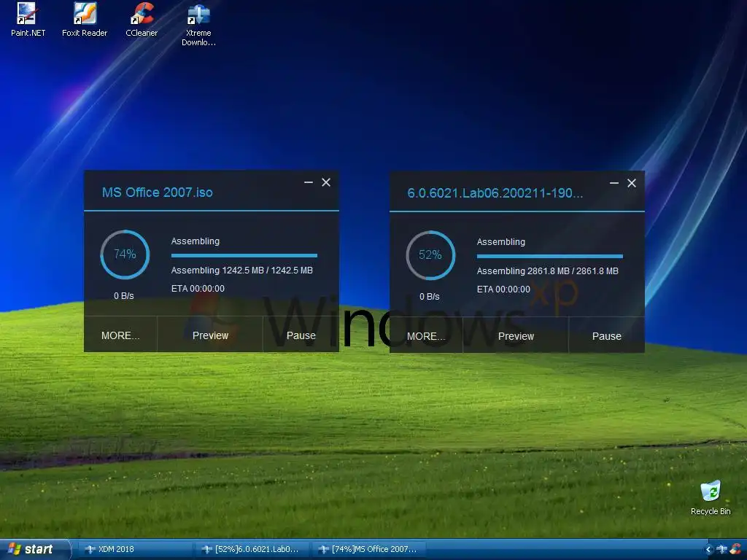Click the XDM icon in the system tray
Viewport: 747px width, 560px height.
coord(722,549)
